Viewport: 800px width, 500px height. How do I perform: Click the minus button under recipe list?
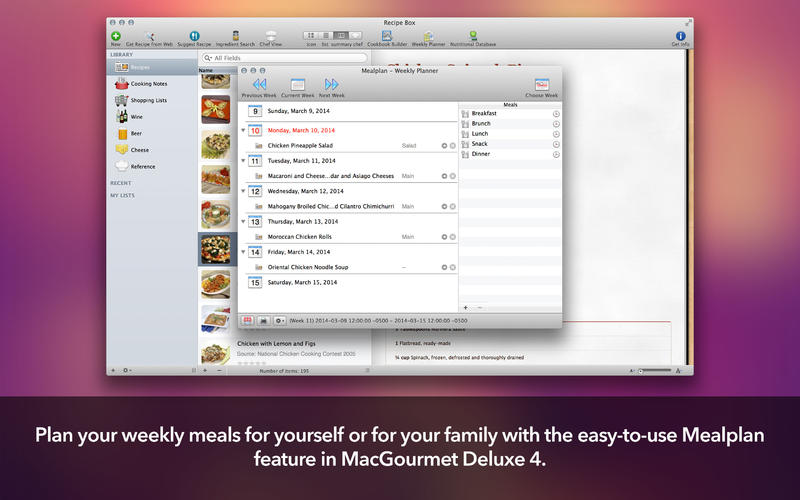(219, 370)
